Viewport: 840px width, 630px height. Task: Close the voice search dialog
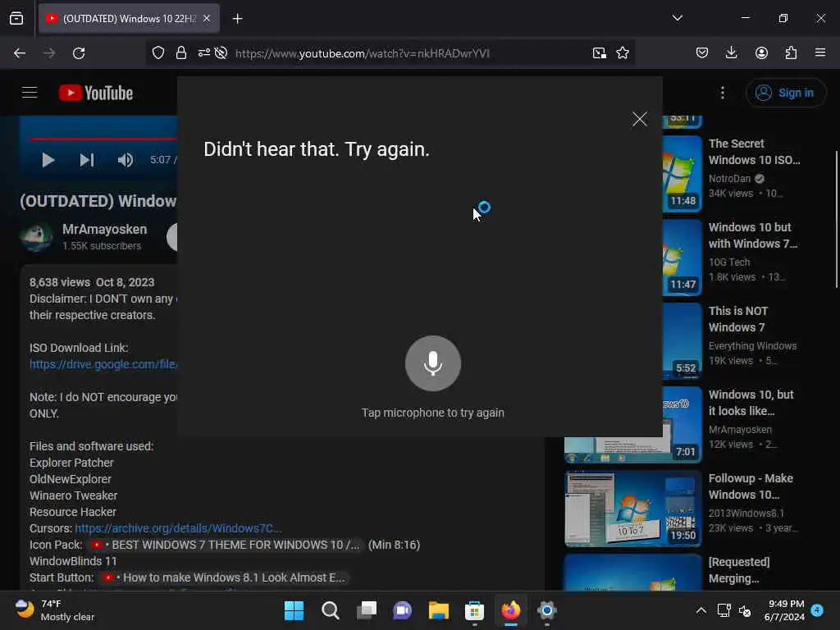pos(639,119)
